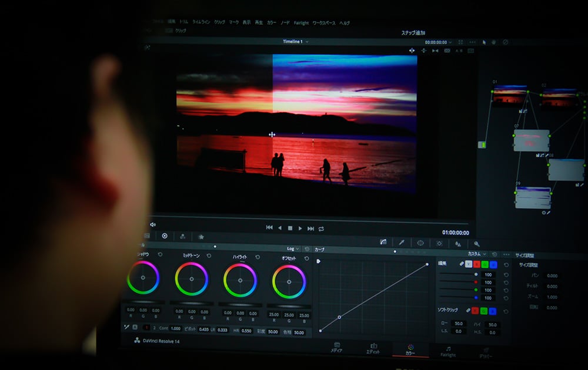Open the power window palette
Image resolution: width=588 pixels, height=370 pixels.
click(x=420, y=243)
